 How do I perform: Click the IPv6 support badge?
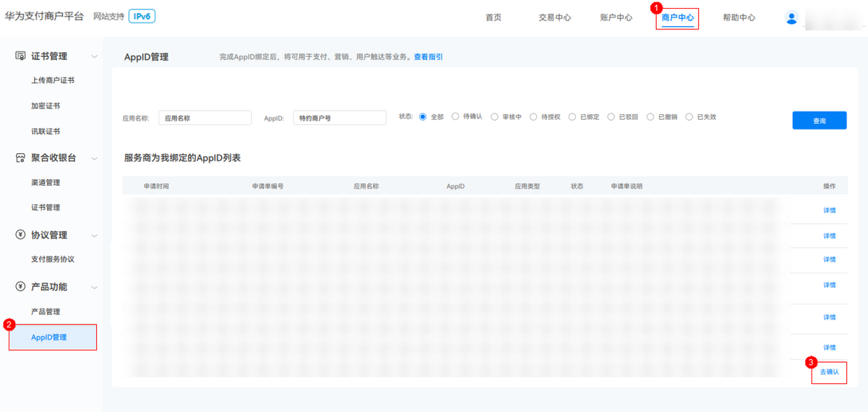click(142, 16)
